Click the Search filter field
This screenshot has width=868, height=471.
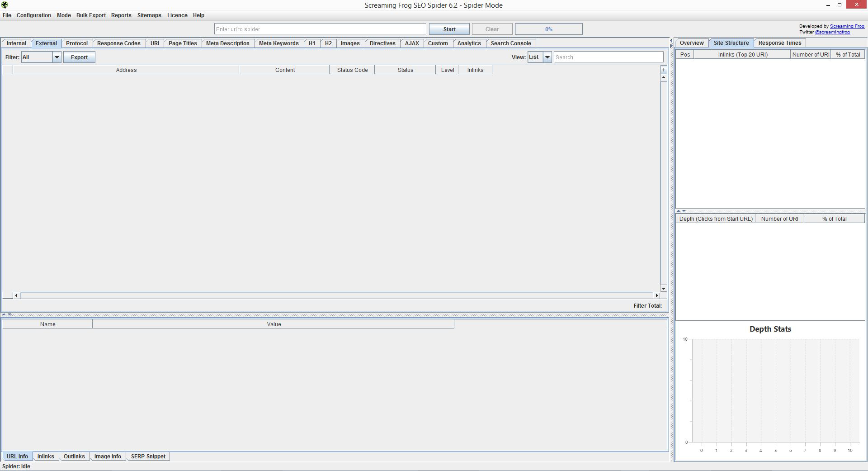609,57
